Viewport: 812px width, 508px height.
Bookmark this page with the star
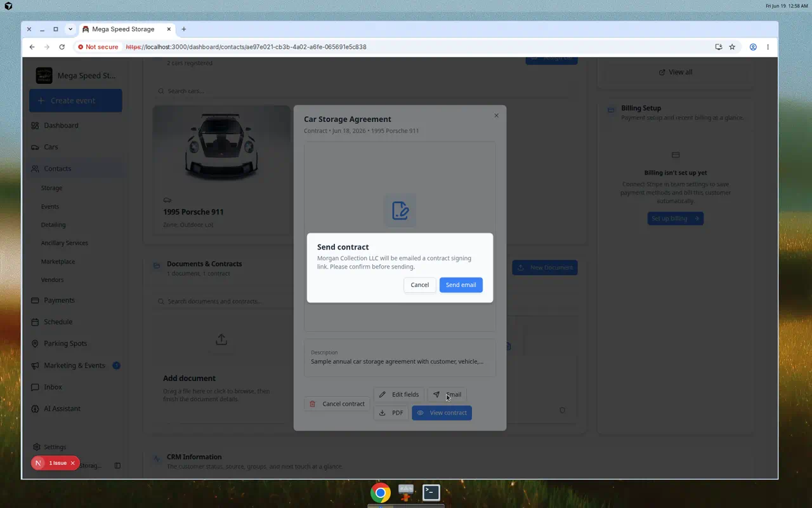pos(732,47)
